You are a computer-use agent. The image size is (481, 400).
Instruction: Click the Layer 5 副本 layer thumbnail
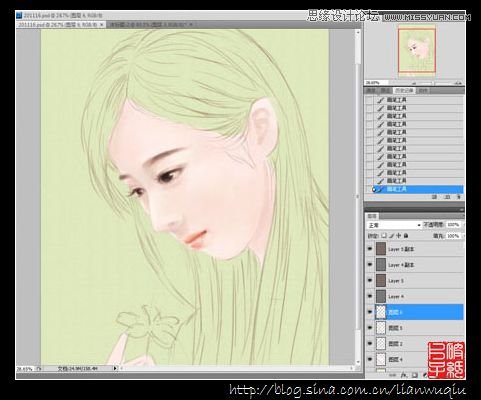click(381, 249)
